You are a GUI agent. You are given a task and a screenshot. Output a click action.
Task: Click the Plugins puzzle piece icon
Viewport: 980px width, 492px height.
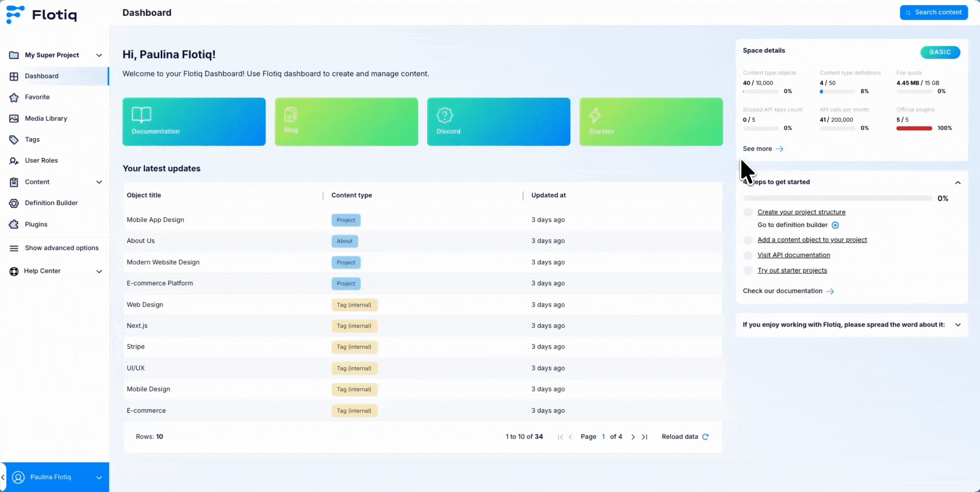[14, 224]
